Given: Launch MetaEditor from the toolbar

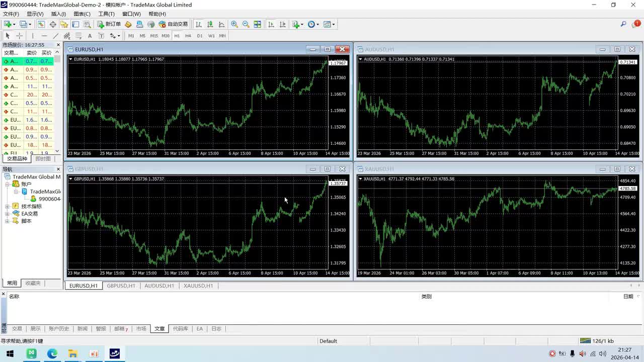Looking at the screenshot, I should click(x=128, y=24).
